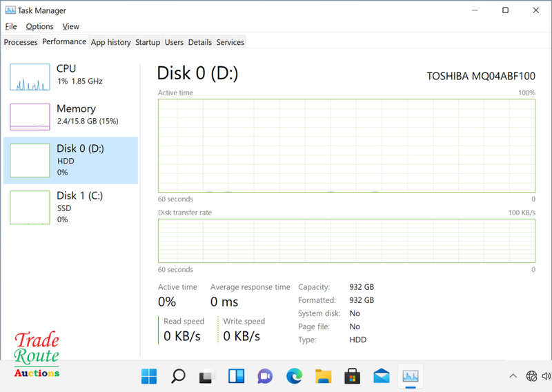
Task: Open the Mail app from taskbar
Action: (382, 376)
